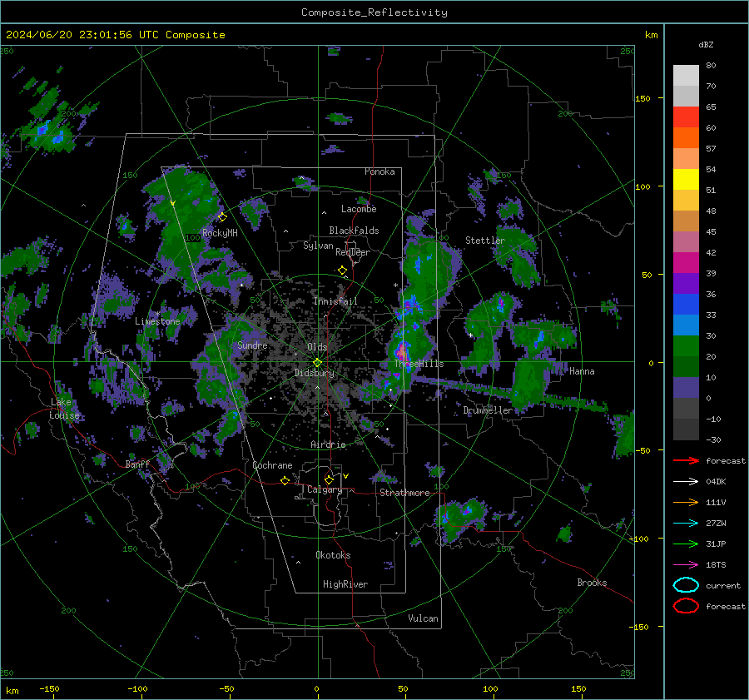
Task: Select the bright yellow 54-51 dBZ swatch
Action: 686,180
